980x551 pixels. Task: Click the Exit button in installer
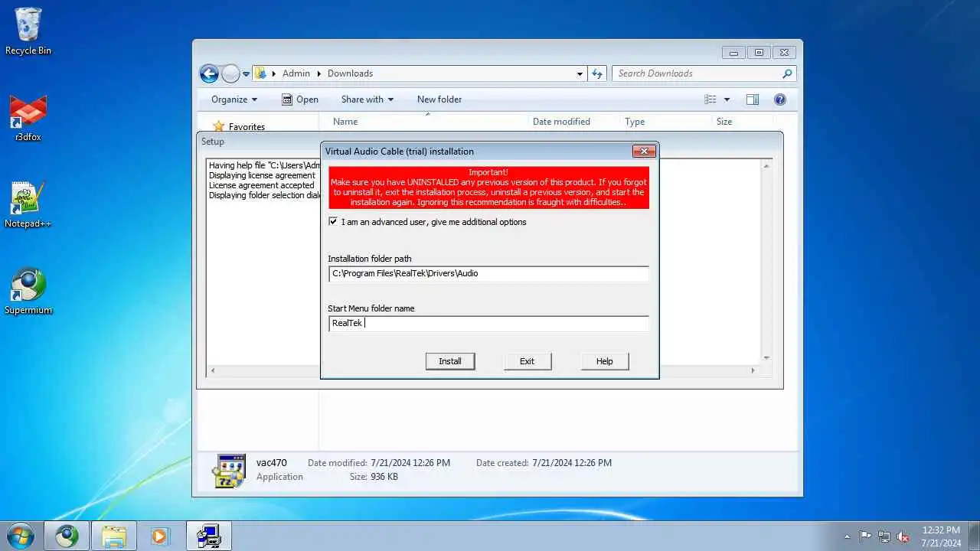click(527, 361)
